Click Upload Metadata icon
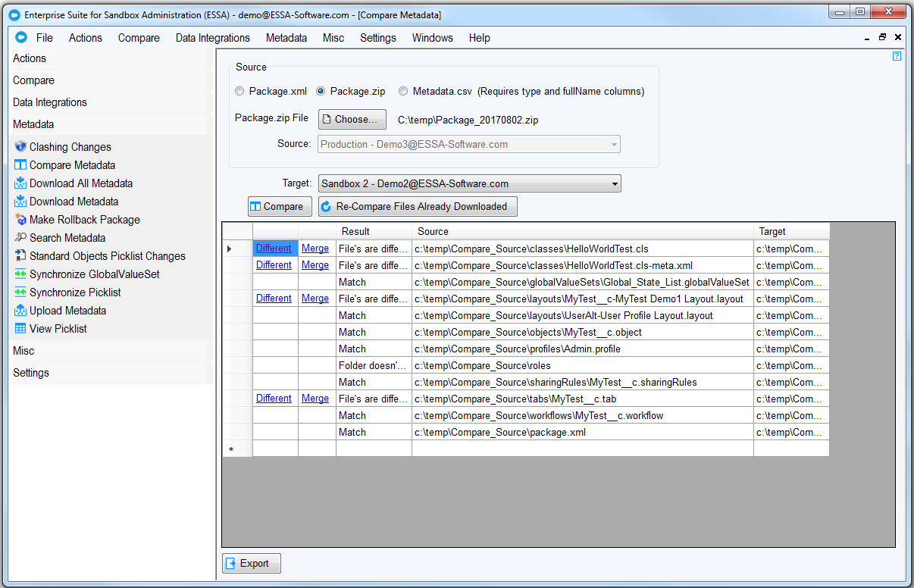This screenshot has width=914, height=588. (x=20, y=311)
